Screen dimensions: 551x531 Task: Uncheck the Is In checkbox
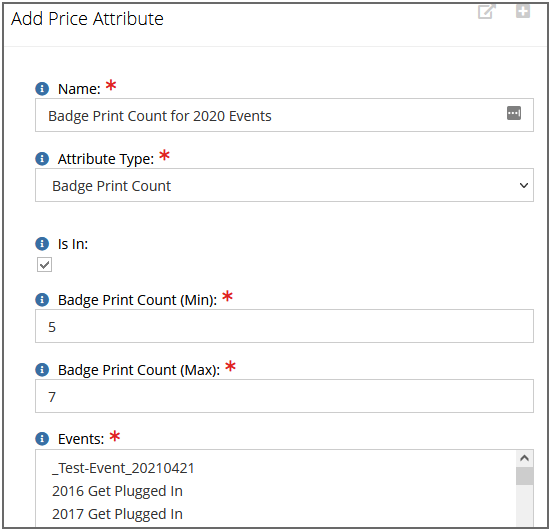click(44, 265)
